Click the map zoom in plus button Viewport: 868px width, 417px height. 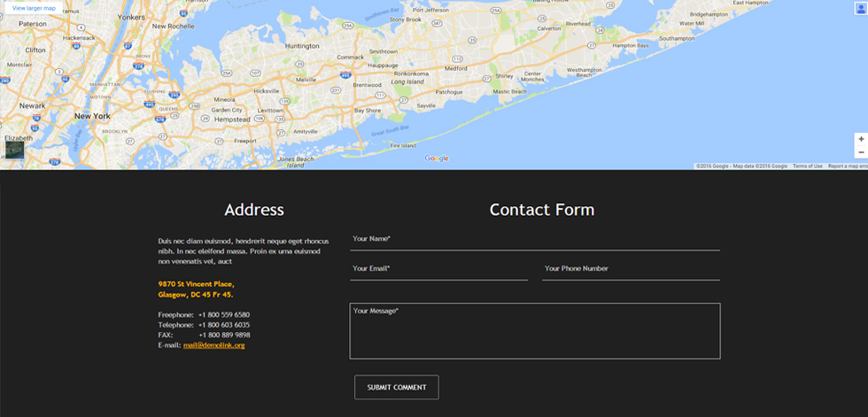click(861, 139)
